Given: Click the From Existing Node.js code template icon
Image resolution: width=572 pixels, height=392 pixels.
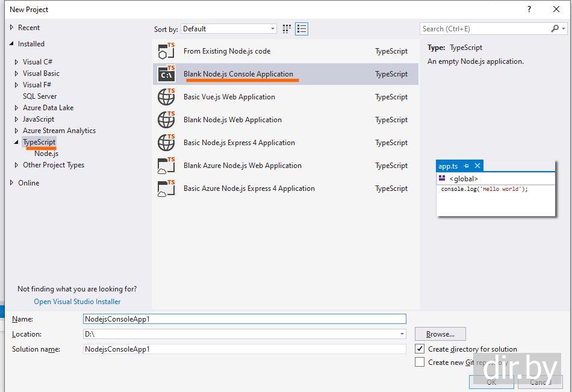Looking at the screenshot, I should coord(166,51).
